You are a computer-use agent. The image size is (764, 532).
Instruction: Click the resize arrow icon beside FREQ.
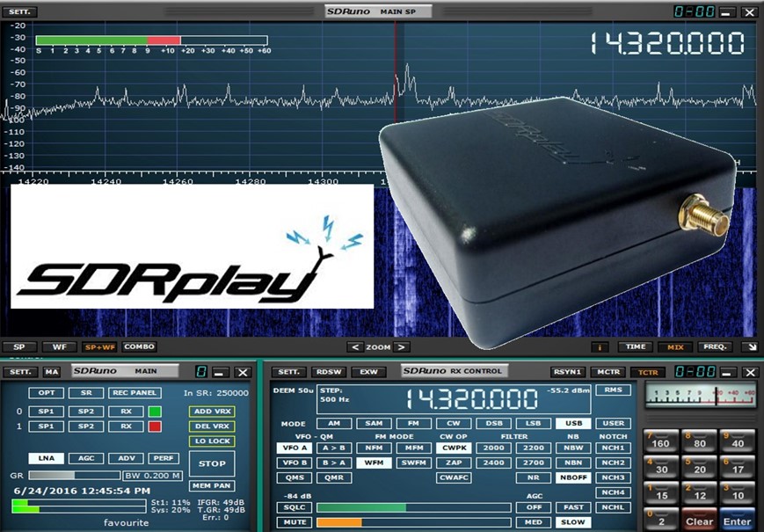point(748,347)
